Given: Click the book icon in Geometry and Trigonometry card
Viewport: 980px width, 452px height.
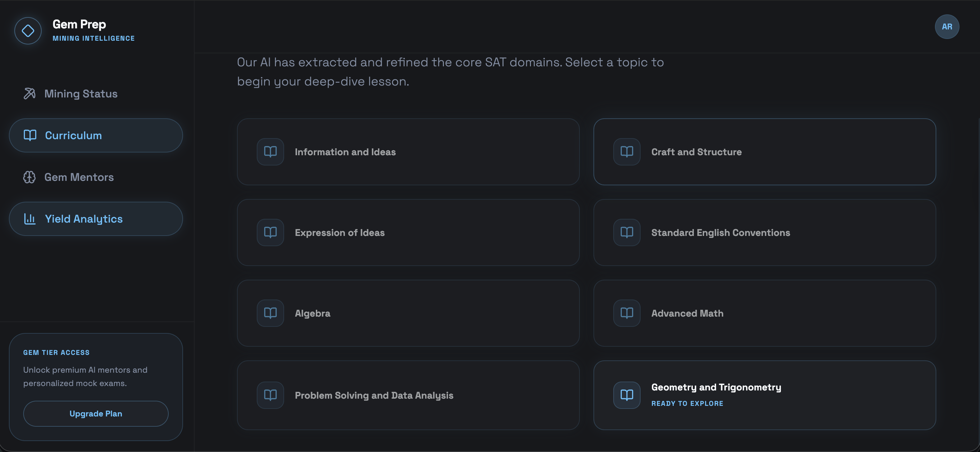Looking at the screenshot, I should coord(627,395).
